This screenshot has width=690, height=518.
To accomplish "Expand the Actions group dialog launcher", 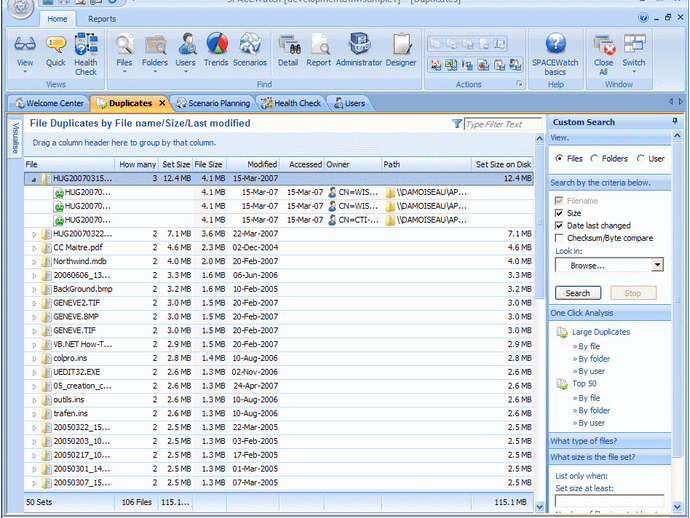I will tap(519, 84).
